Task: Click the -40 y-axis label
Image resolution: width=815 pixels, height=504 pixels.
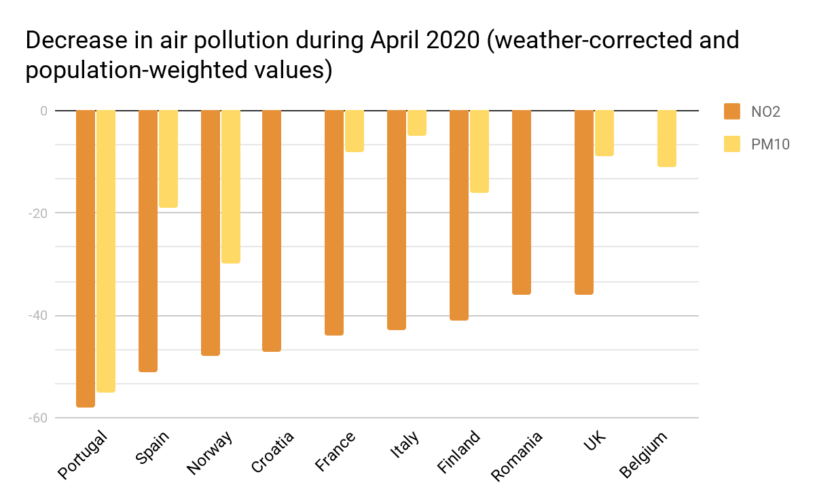Action: pyautogui.click(x=37, y=316)
